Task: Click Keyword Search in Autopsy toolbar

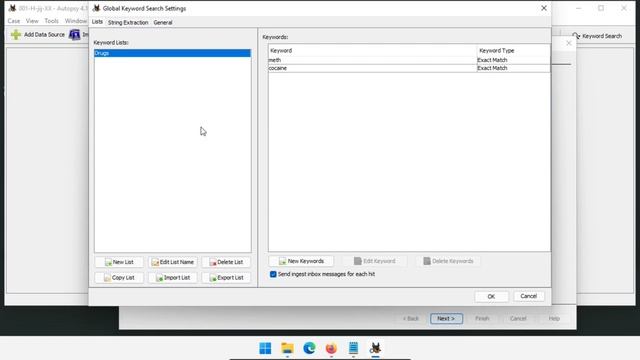Action: pyautogui.click(x=597, y=36)
